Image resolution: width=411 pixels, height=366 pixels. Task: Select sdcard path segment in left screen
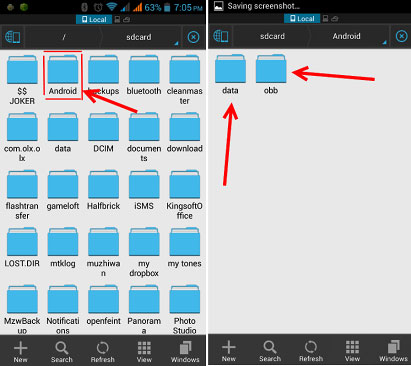(139, 37)
